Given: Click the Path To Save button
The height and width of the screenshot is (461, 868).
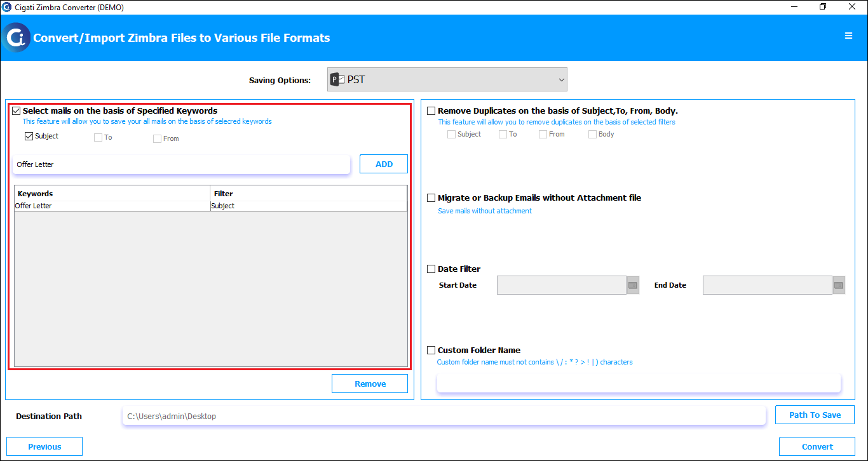Looking at the screenshot, I should tap(815, 415).
